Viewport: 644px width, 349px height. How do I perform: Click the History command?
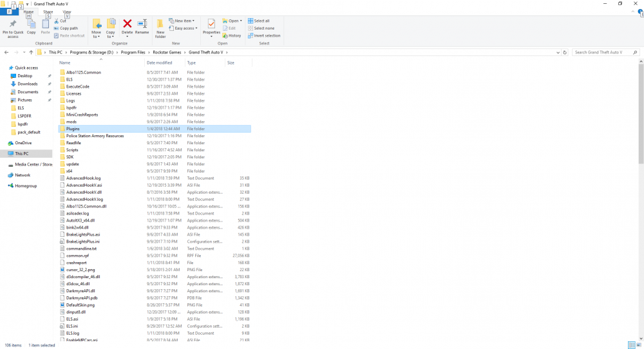[x=232, y=35]
